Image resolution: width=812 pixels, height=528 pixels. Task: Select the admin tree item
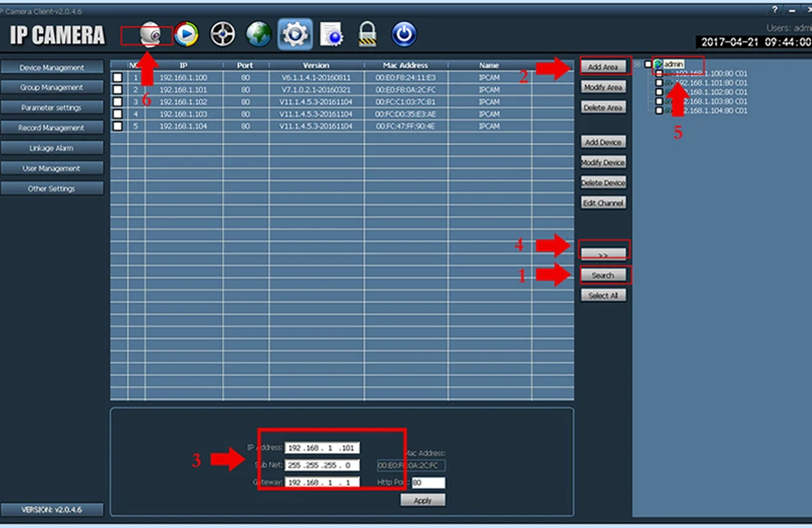(674, 65)
